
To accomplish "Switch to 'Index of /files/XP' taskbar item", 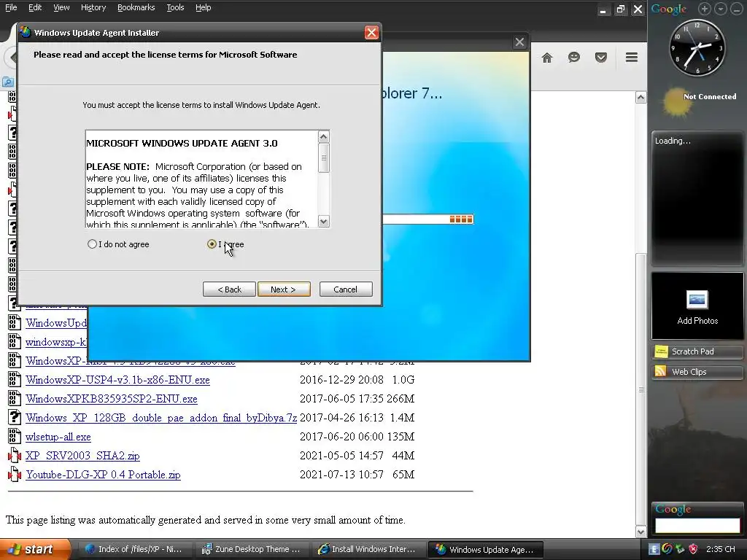I will coord(135,549).
